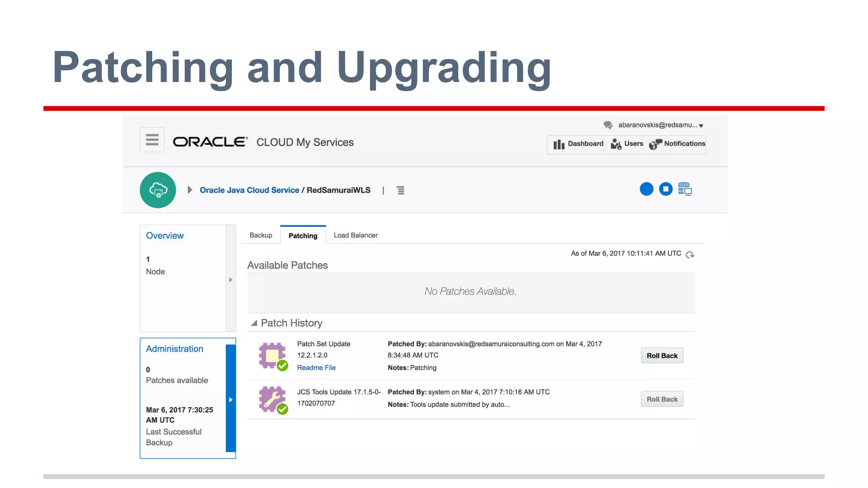
Task: Click 'JCS Tools Update 17.1.5-0-1702070707' text
Action: point(339,398)
